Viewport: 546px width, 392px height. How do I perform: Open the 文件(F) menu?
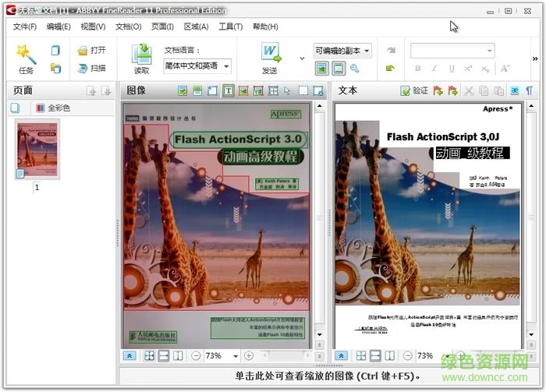(25, 26)
